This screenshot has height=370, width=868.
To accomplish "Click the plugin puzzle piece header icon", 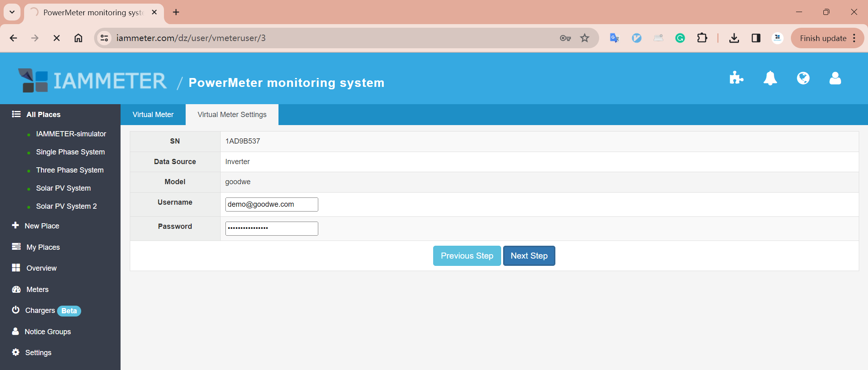I will (x=736, y=78).
